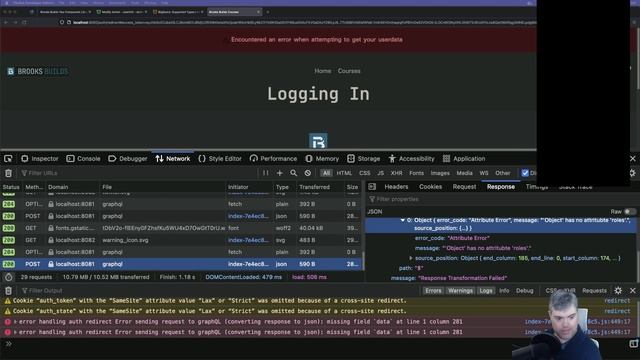Open the request blocking icon

point(307,173)
